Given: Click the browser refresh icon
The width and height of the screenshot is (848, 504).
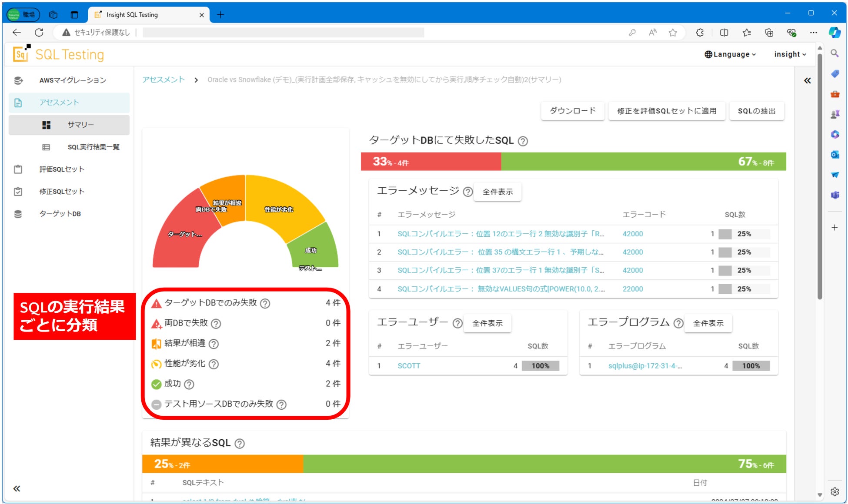Looking at the screenshot, I should click(x=39, y=33).
